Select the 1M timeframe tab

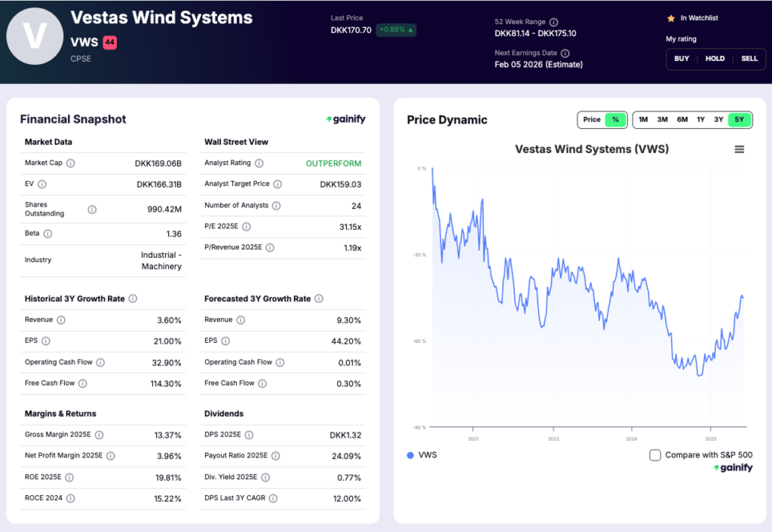point(642,119)
